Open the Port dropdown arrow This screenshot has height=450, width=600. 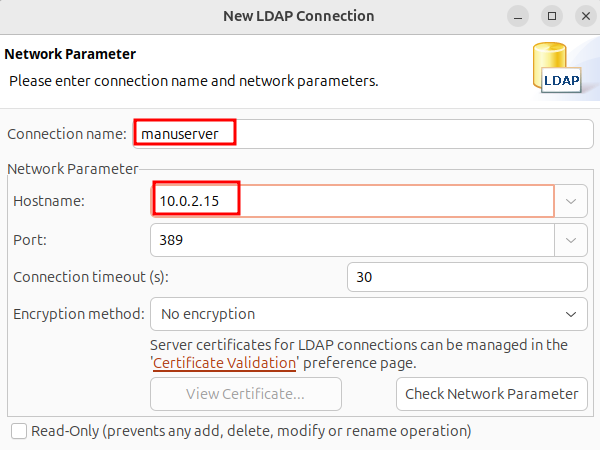571,240
